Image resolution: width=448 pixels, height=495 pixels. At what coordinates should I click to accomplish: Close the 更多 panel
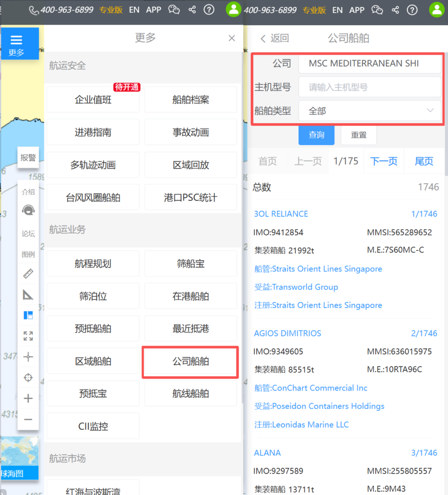(232, 38)
